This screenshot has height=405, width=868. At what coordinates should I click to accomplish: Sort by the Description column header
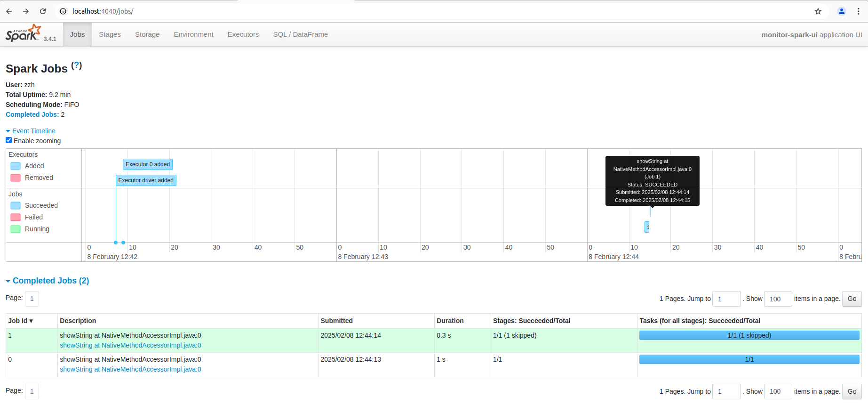(x=78, y=321)
